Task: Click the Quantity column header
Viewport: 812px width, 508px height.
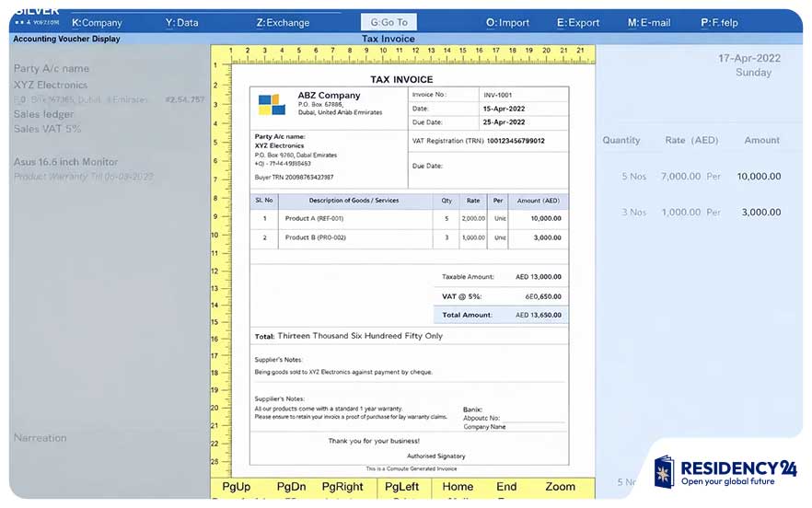Action: point(621,140)
